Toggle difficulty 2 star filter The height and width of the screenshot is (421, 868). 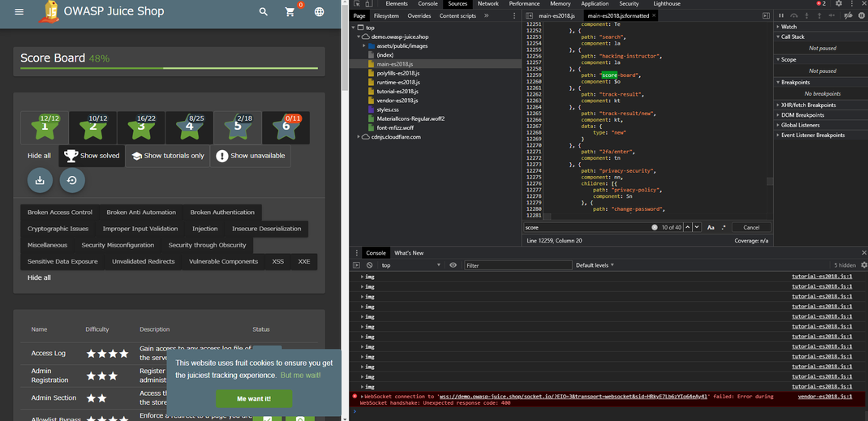(x=93, y=128)
